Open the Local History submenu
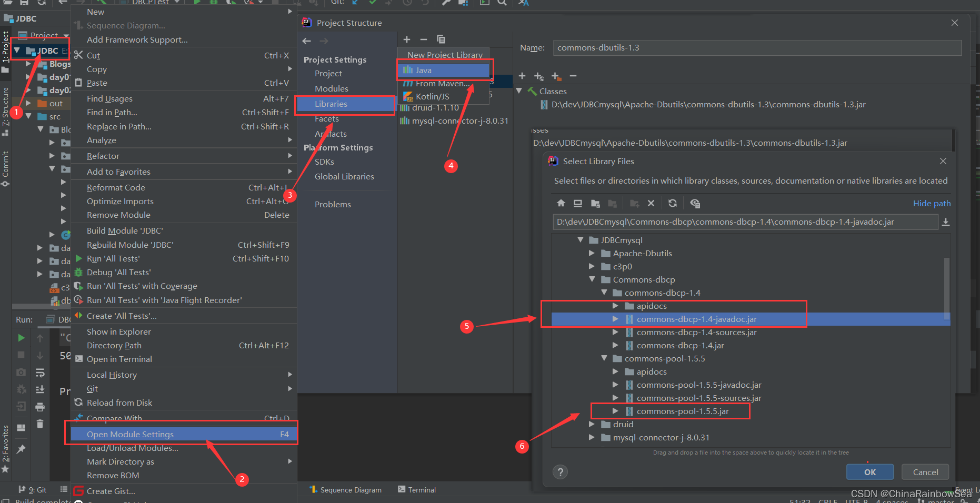This screenshot has height=503, width=980. point(184,375)
